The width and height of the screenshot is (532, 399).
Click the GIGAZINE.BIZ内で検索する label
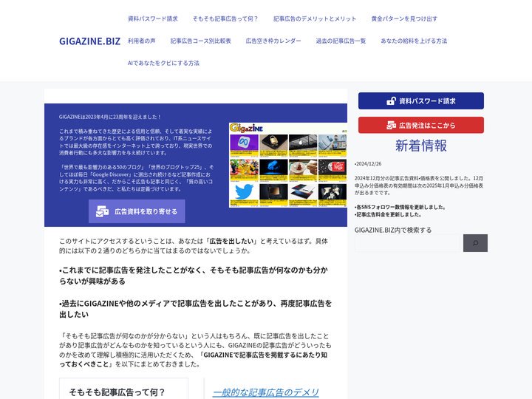pos(393,230)
